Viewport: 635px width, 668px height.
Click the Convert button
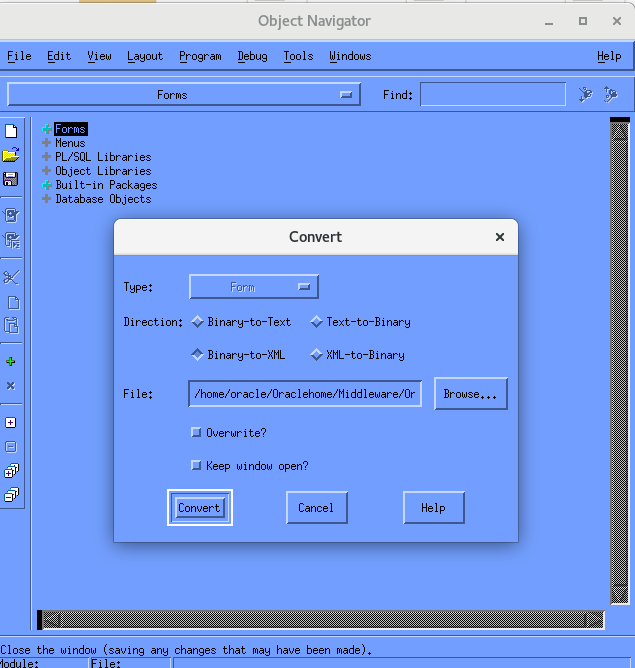point(200,507)
